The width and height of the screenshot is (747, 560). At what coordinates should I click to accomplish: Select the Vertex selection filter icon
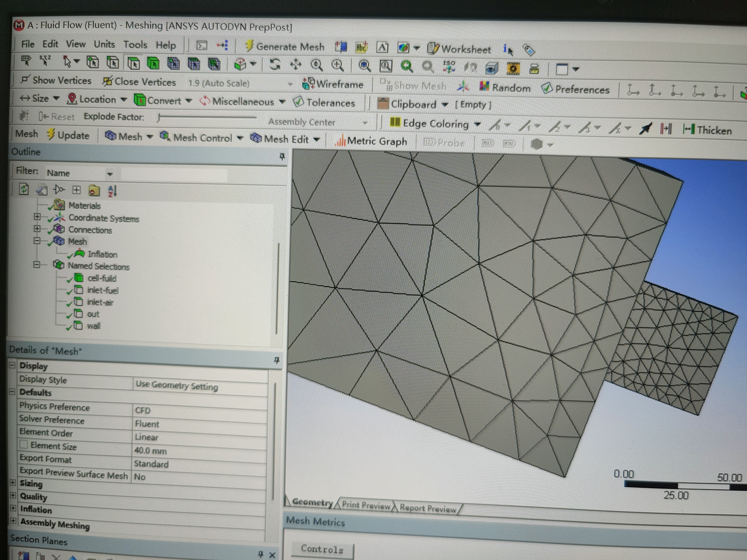tap(92, 63)
